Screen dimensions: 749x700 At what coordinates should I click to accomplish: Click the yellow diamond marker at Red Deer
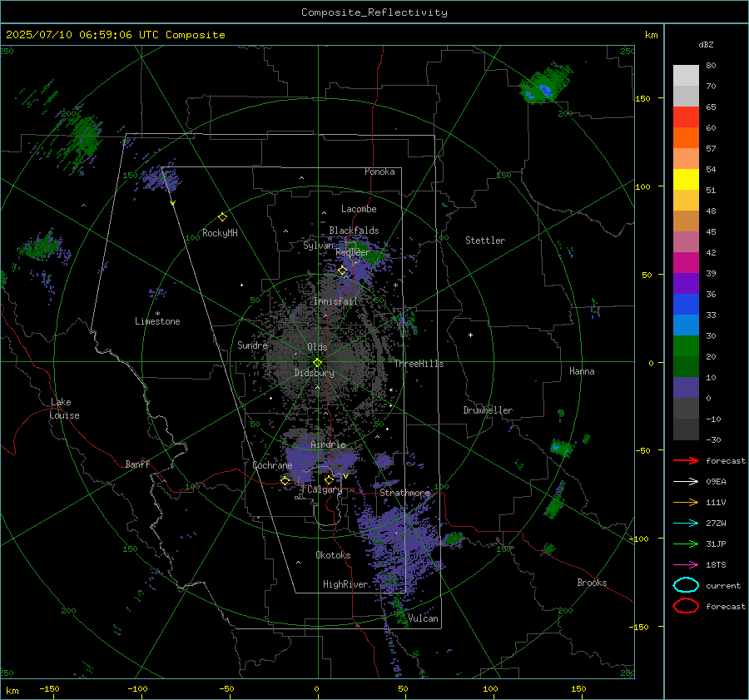coord(343,271)
